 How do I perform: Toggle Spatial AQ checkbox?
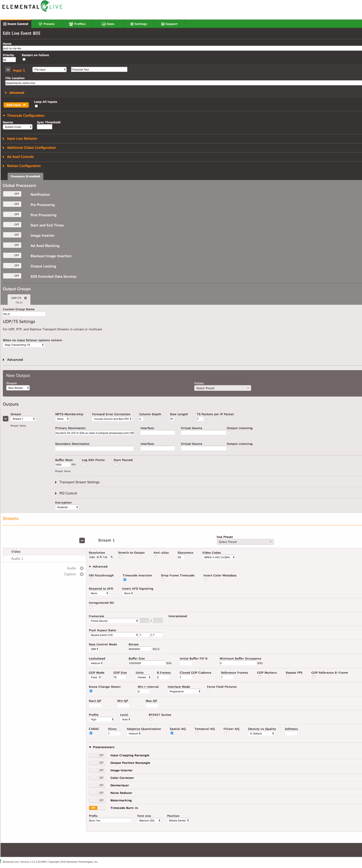[172, 733]
